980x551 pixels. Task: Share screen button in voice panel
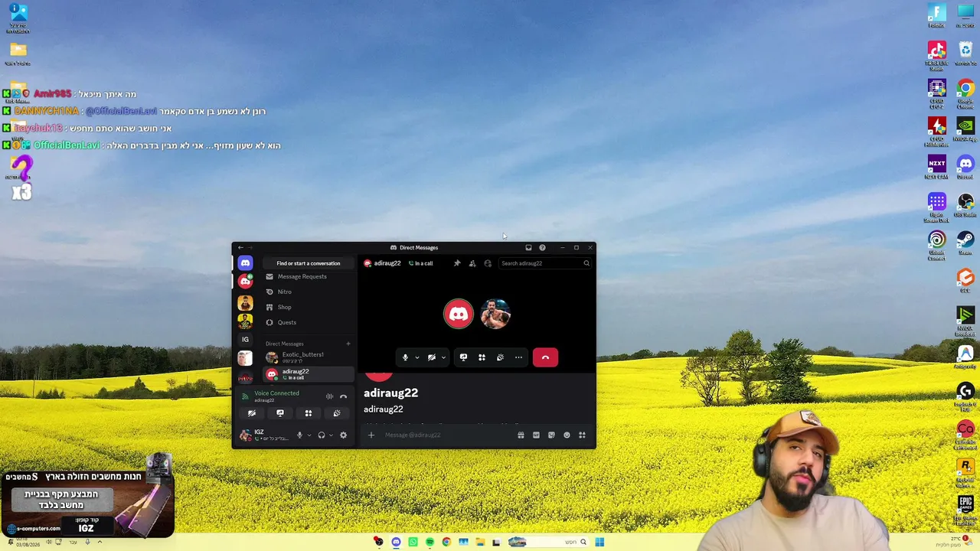click(x=280, y=413)
